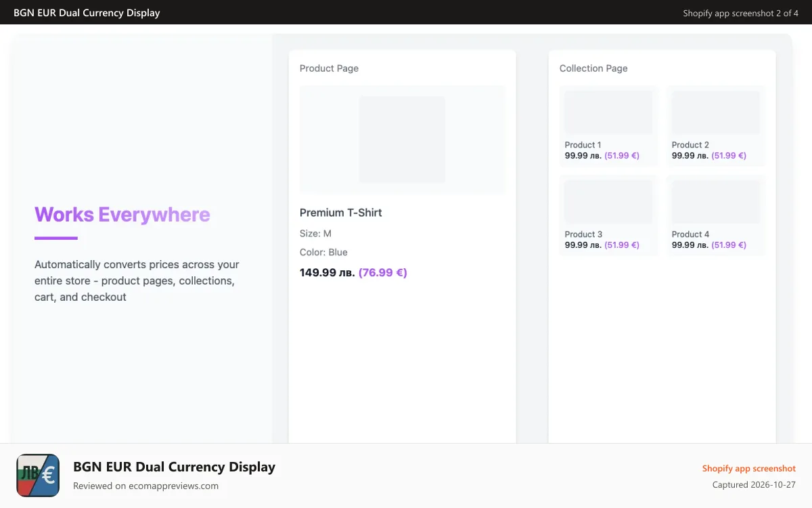Click the "Product Page" panel label
Screen dimensions: 812x508
pyautogui.click(x=329, y=68)
